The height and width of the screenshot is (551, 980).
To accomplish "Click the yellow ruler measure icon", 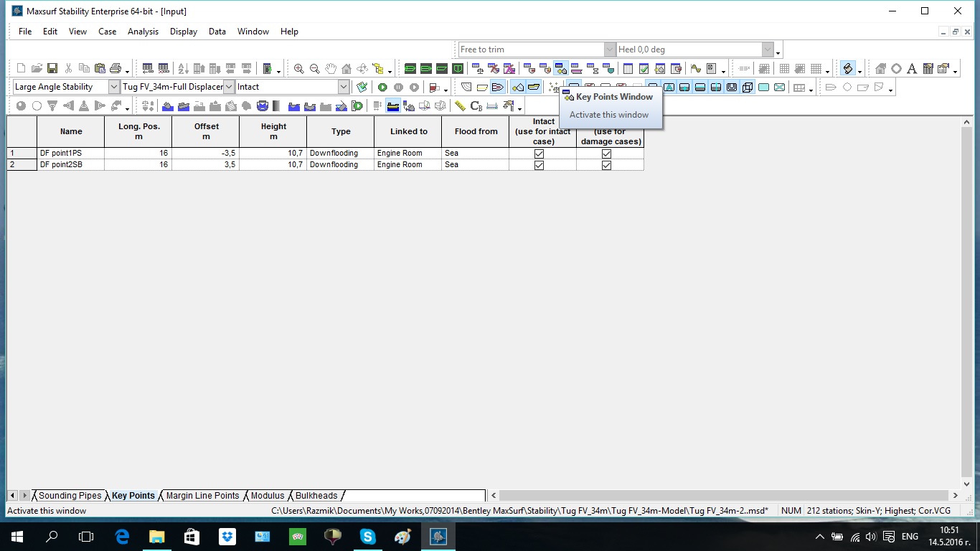I will 460,106.
